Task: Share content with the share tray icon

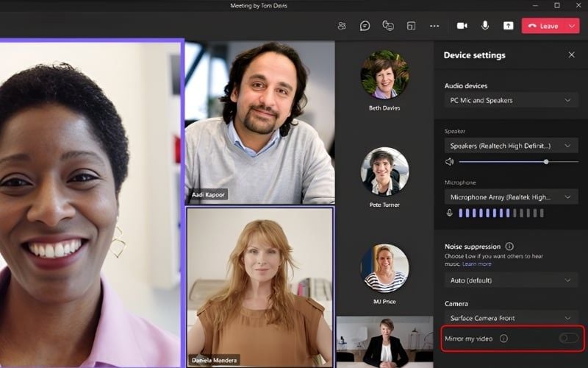Action: pos(508,26)
